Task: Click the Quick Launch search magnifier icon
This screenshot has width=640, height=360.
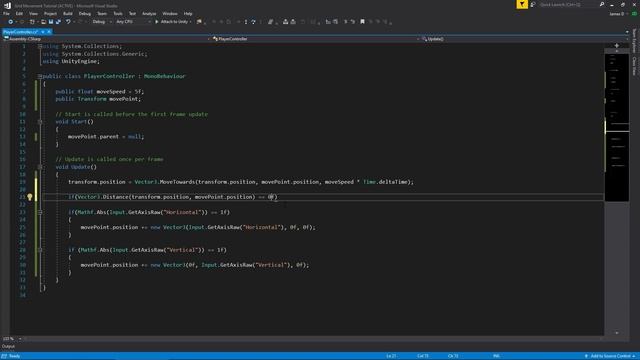Action: 602,4
